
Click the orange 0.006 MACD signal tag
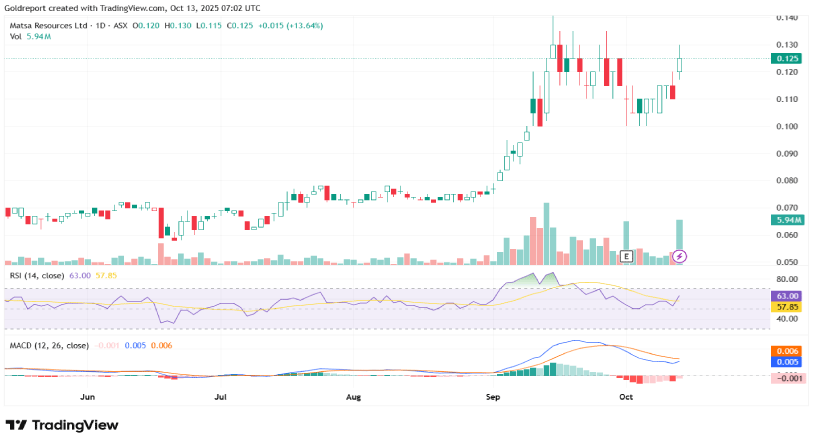click(x=787, y=351)
